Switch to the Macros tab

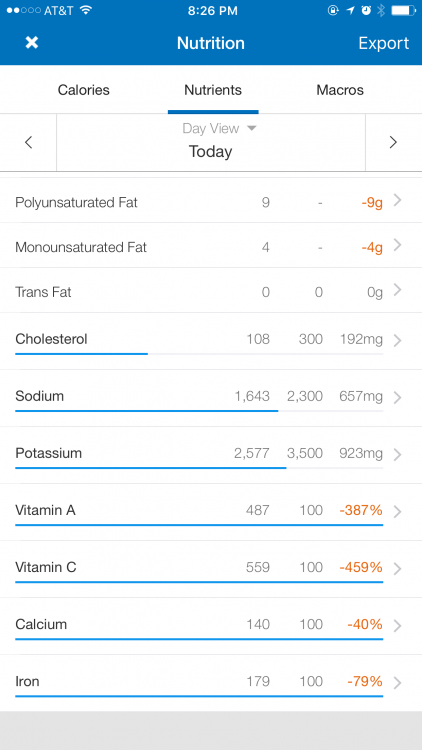click(x=340, y=90)
